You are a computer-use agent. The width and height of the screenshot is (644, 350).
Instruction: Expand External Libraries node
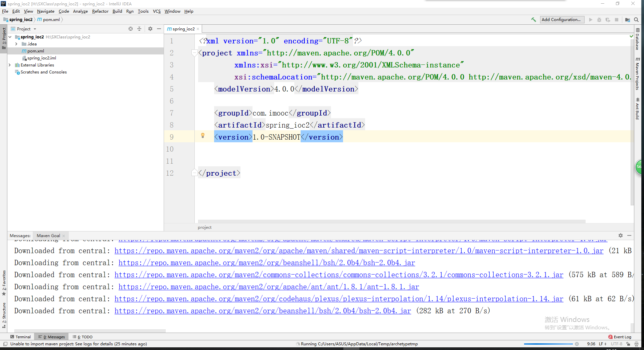coord(10,65)
